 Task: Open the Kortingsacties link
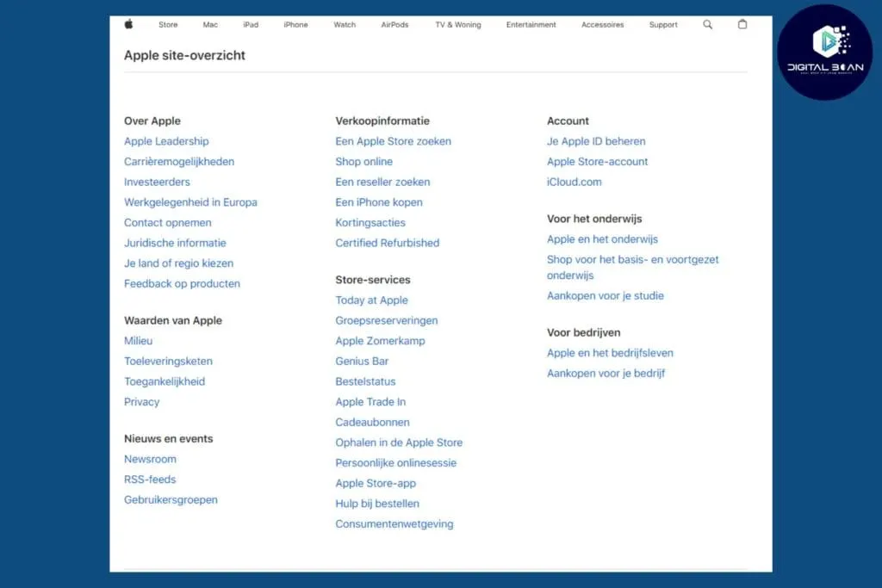[x=370, y=223]
